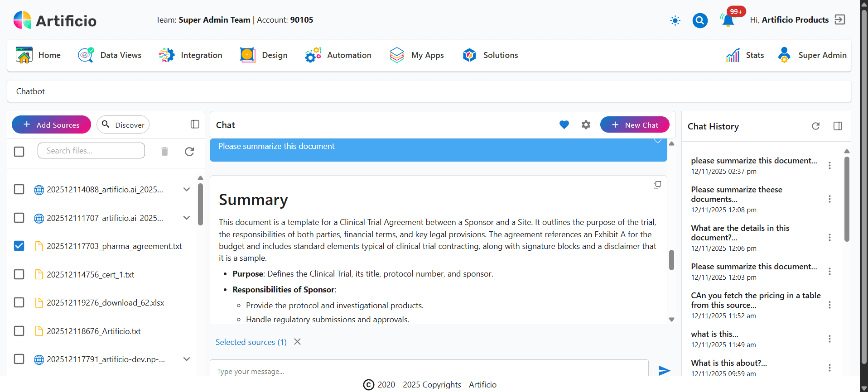Copy the summary response
Image resolution: width=868 pixels, height=392 pixels.
click(x=657, y=185)
